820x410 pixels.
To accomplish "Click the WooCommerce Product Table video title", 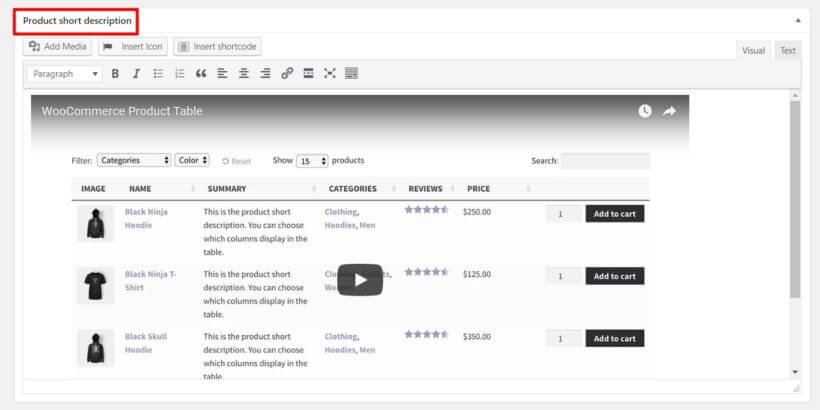I will [122, 111].
